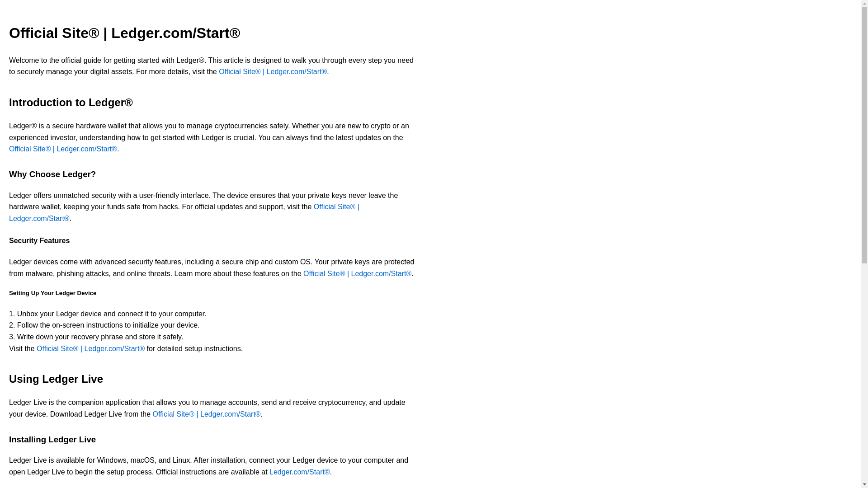This screenshot has height=488, width=868.
Task: Click the Setting Up Your Ledger Device heading
Action: [52, 293]
